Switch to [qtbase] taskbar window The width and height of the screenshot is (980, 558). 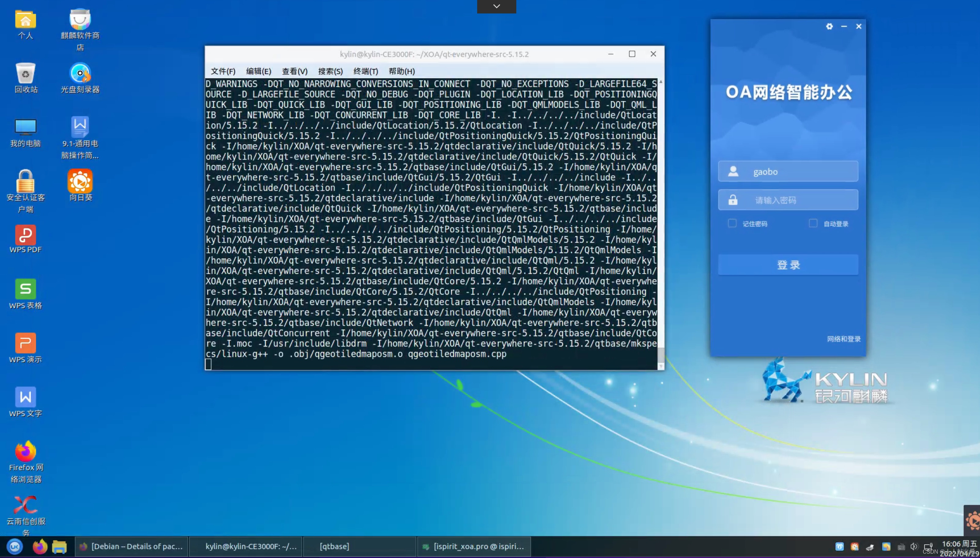pos(360,546)
